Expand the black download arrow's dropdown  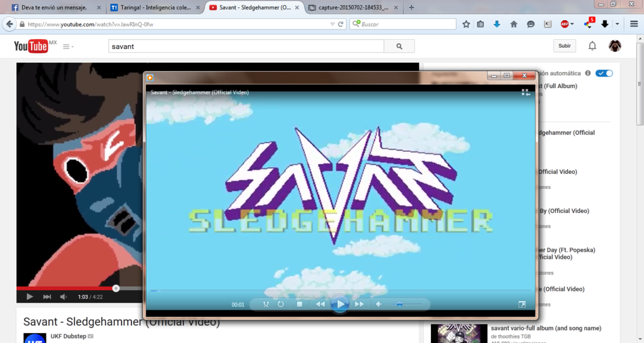click(x=617, y=24)
